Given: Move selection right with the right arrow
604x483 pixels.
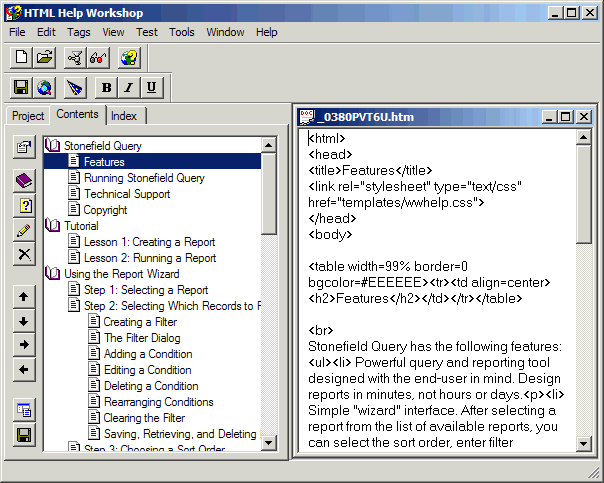Looking at the screenshot, I should pyautogui.click(x=24, y=345).
